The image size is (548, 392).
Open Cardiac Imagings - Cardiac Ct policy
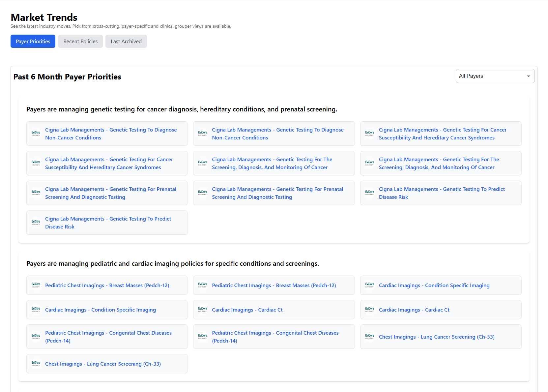click(247, 310)
